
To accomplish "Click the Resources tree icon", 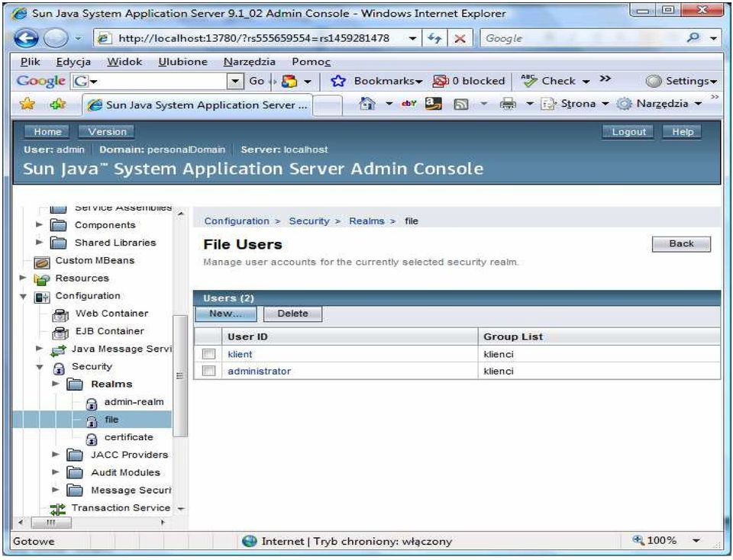I will 41,279.
